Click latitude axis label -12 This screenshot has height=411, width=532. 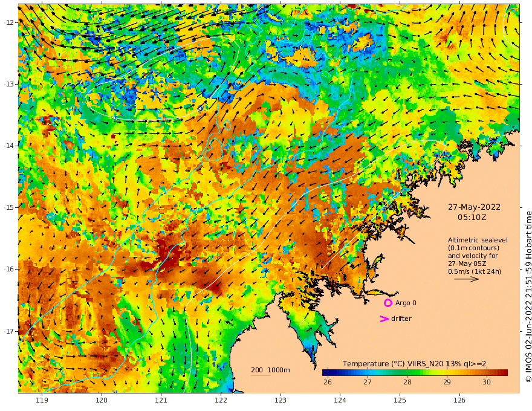point(9,22)
